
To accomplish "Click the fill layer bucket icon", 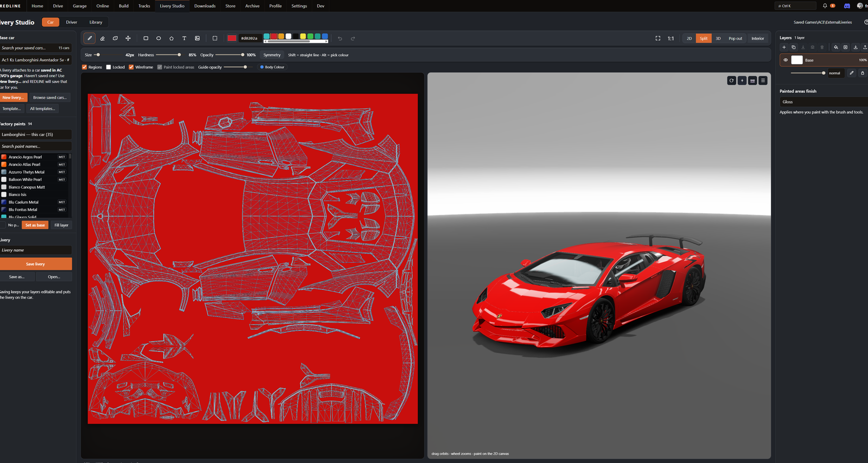I will tap(836, 47).
